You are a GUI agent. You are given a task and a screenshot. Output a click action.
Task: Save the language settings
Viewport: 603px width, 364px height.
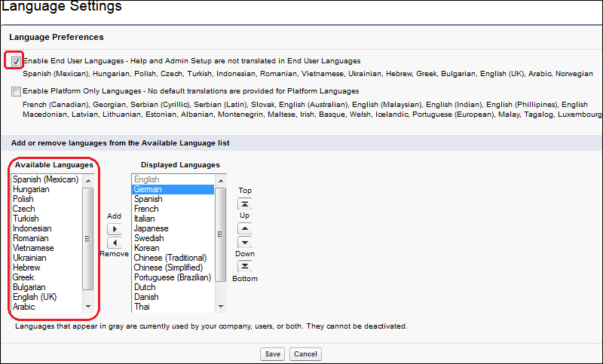click(x=271, y=354)
